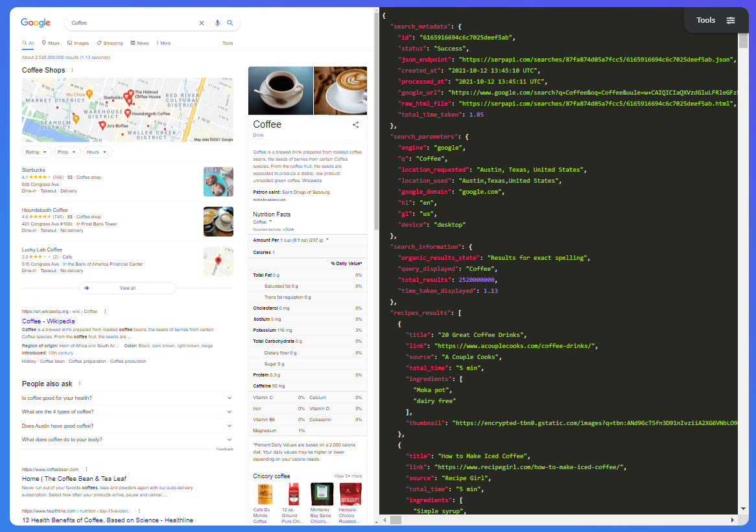The image size is (756, 532).
Task: Click the JSON panel vertical scrollbar thumb
Action: tap(743, 41)
